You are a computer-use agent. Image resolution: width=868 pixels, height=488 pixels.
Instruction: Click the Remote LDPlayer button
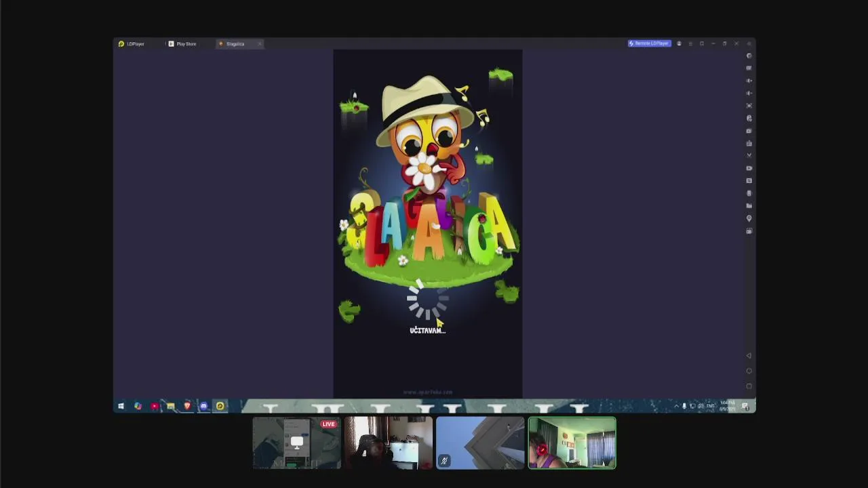pos(649,43)
